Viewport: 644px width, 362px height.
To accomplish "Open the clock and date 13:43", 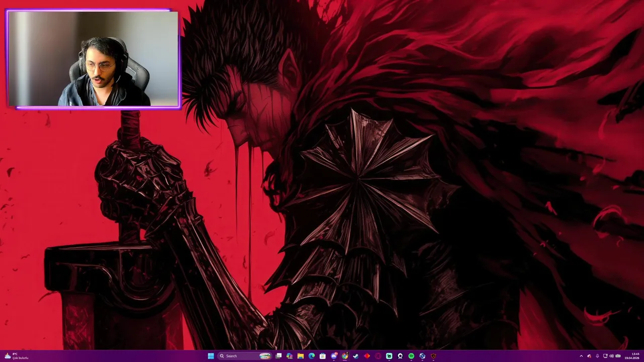I will click(632, 356).
